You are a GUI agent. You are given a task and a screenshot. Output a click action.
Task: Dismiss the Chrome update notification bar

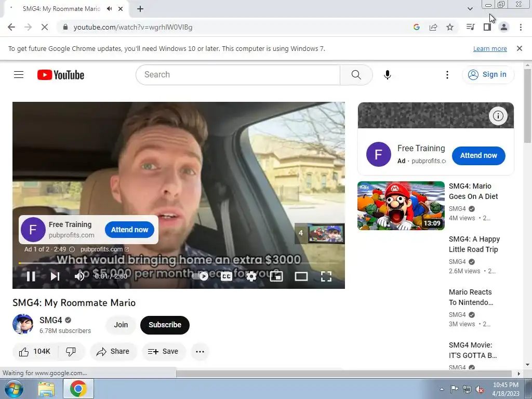tap(520, 48)
